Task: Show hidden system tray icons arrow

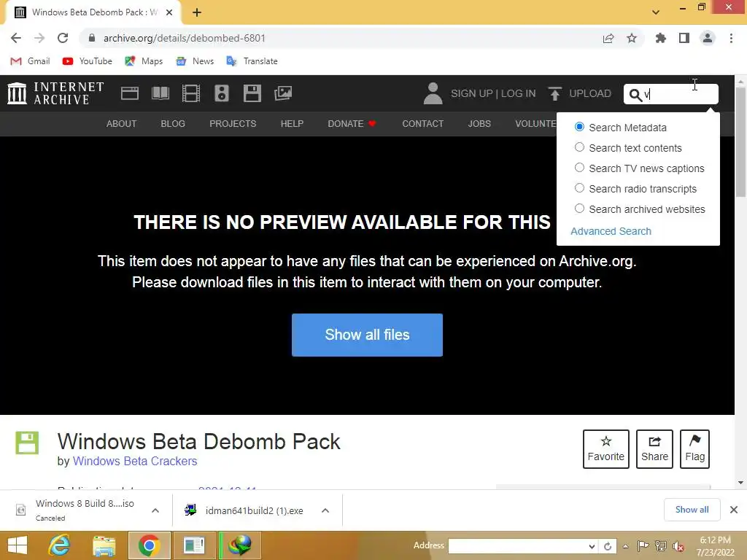Action: [625, 546]
